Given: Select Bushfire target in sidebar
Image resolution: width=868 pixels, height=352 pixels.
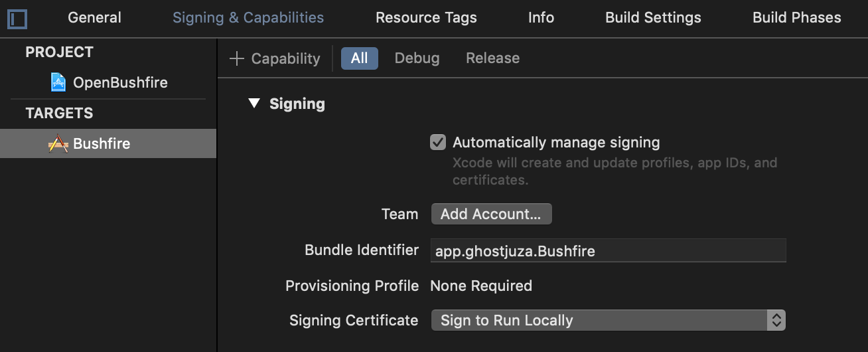Looking at the screenshot, I should click(x=108, y=143).
